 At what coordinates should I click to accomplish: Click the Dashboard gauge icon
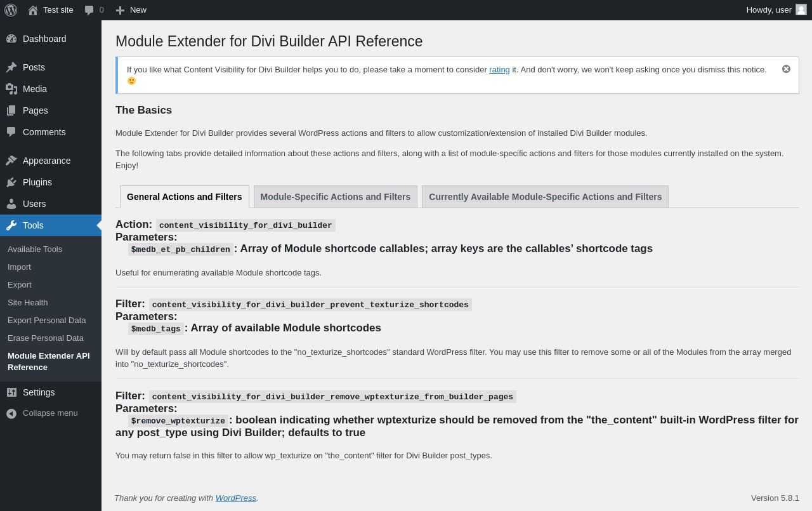(x=11, y=39)
